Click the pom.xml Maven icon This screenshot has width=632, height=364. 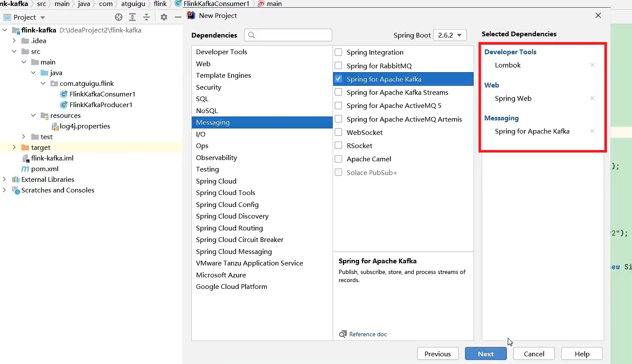[x=25, y=169]
